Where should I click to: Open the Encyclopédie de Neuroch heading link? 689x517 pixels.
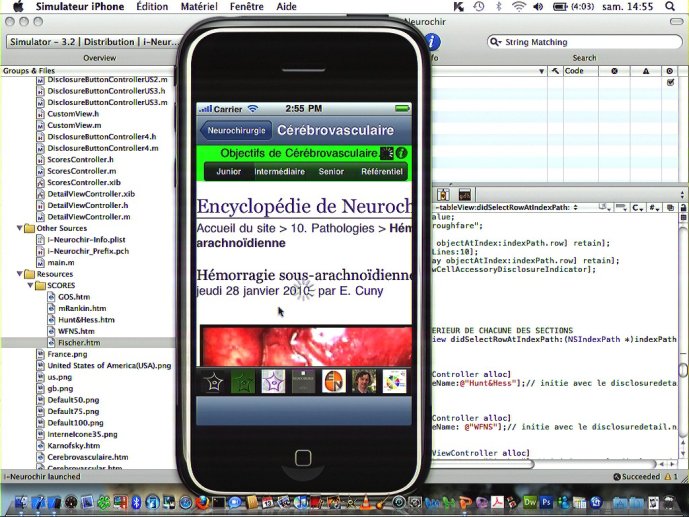click(304, 206)
